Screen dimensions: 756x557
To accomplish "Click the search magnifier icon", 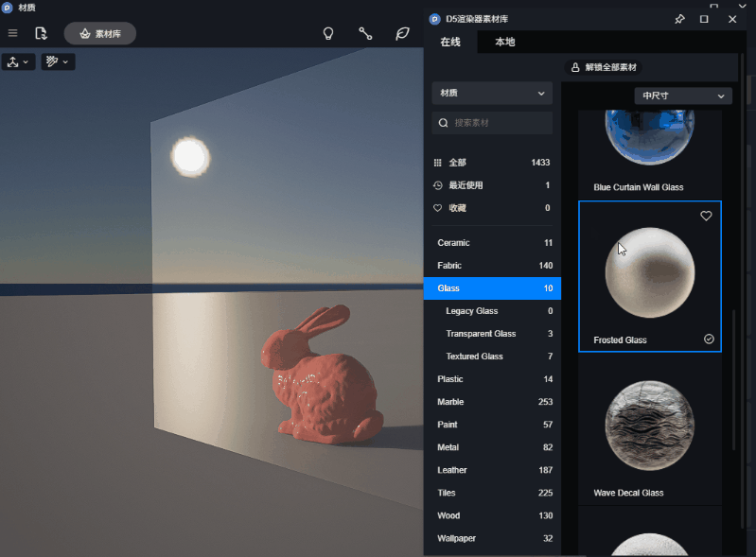I will [443, 123].
